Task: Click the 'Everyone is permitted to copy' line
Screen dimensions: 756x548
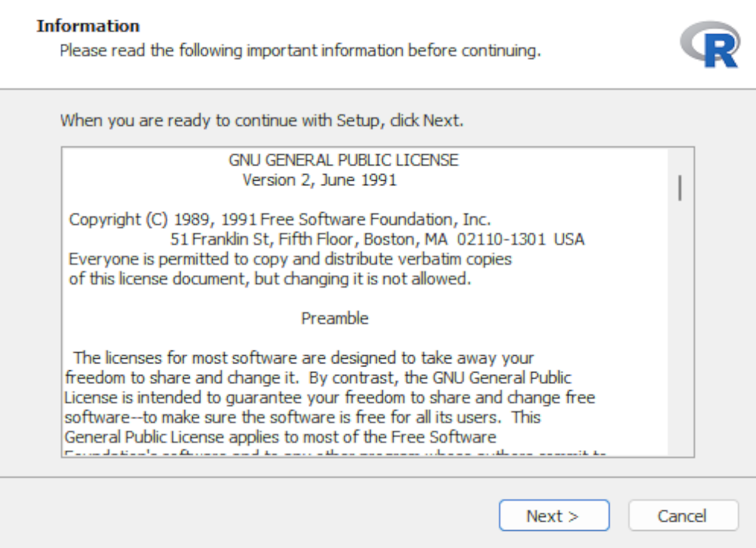Action: (290, 259)
